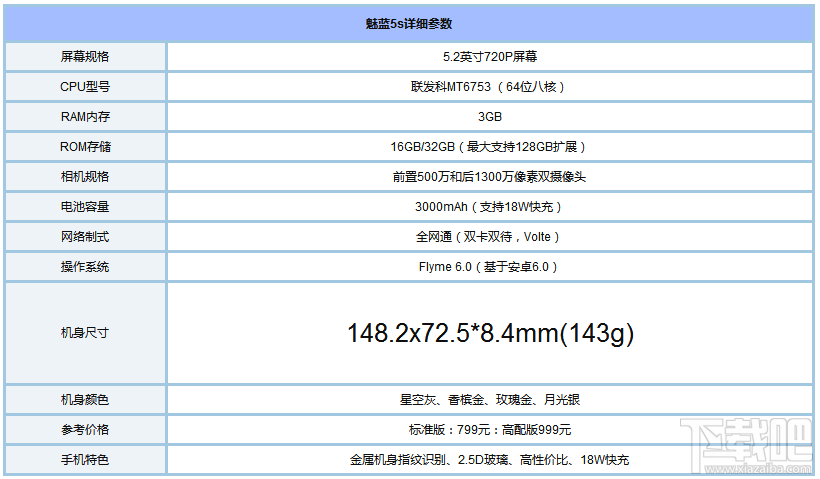Select the RAM内存 label cell
Viewport: 820px width, 479px height.
click(85, 117)
